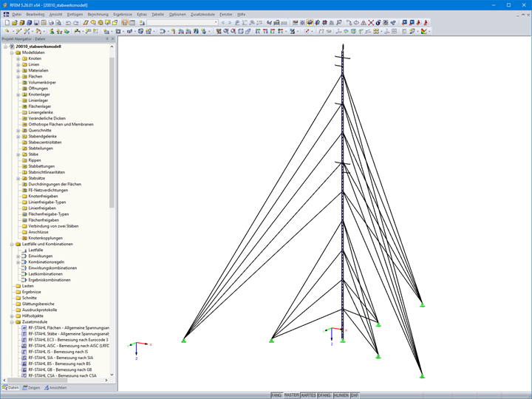The width and height of the screenshot is (532, 399).
Task: Expand the Querschnitte tree node
Action: point(18,131)
